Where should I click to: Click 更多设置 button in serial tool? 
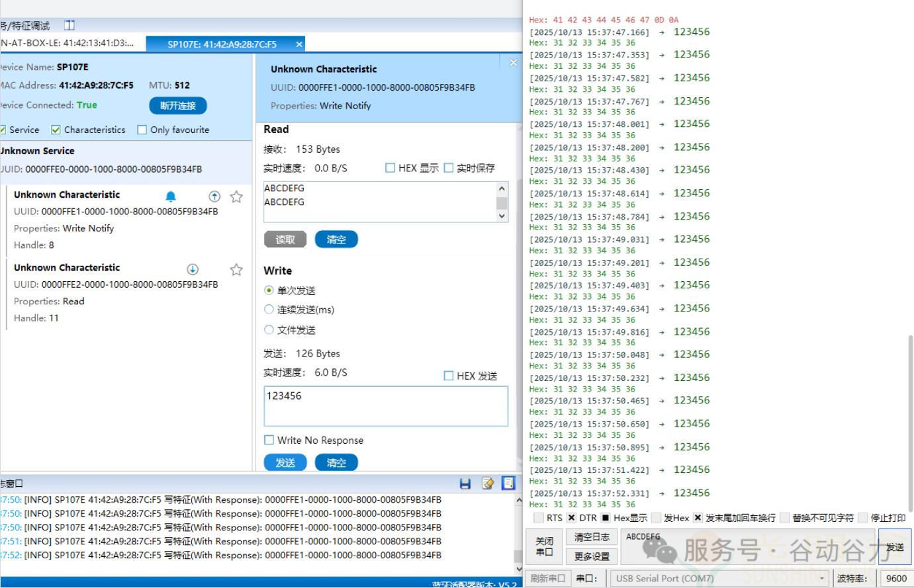coord(592,556)
